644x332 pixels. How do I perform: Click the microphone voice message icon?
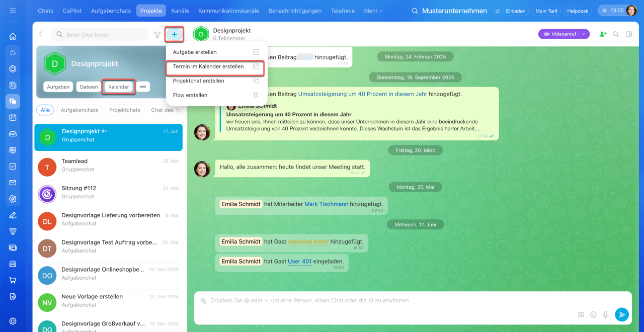(x=606, y=314)
